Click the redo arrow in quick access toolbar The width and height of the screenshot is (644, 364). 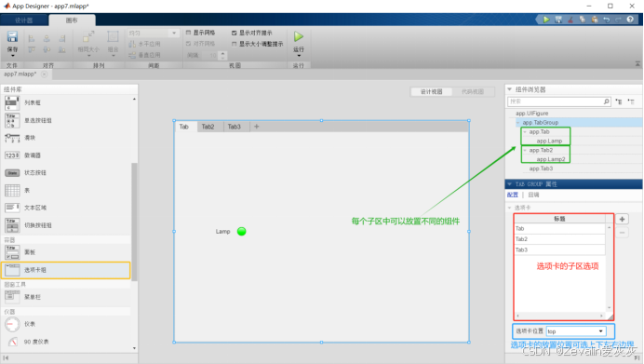pos(618,20)
